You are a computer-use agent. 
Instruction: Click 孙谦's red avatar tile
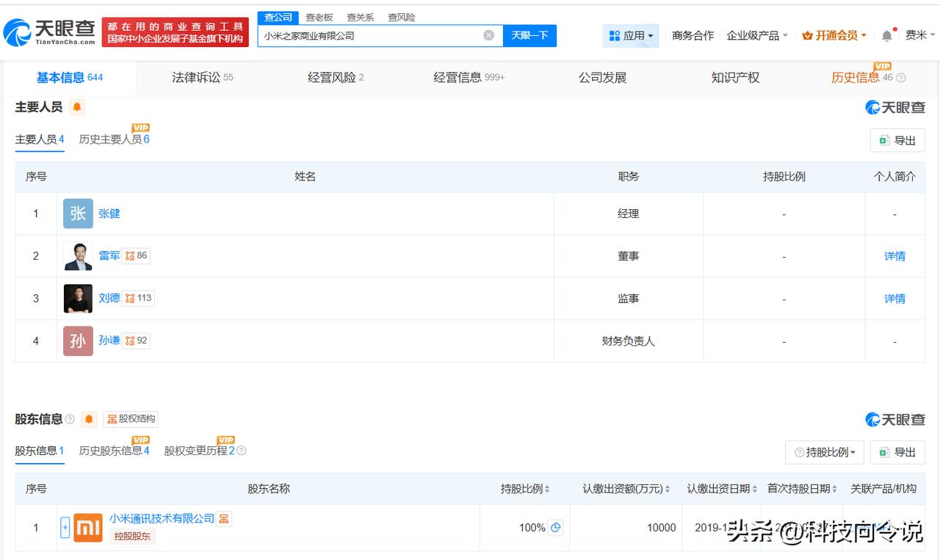pyautogui.click(x=78, y=341)
